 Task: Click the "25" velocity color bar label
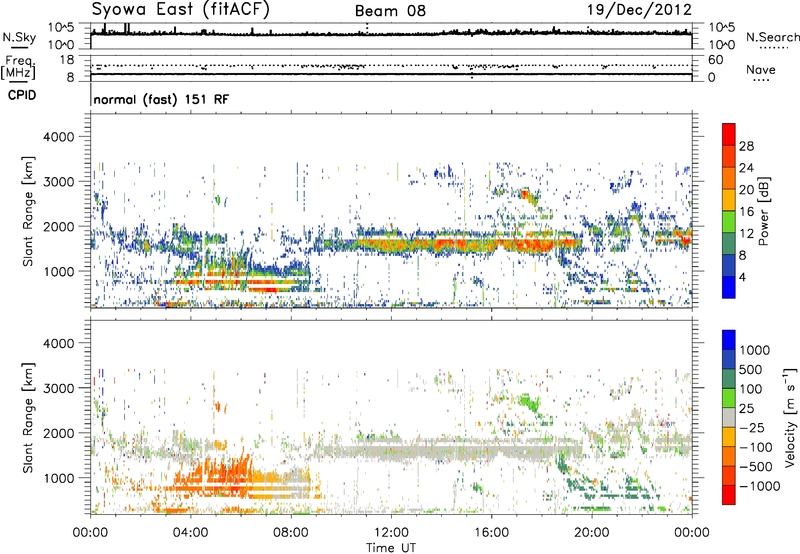click(x=746, y=409)
